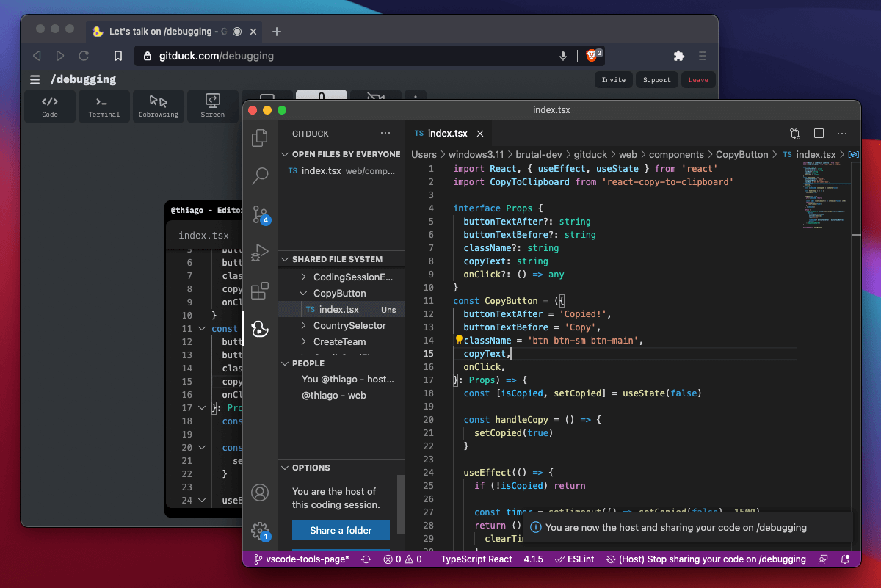Collapse the PEOPLE section
The width and height of the screenshot is (881, 588).
[341, 363]
